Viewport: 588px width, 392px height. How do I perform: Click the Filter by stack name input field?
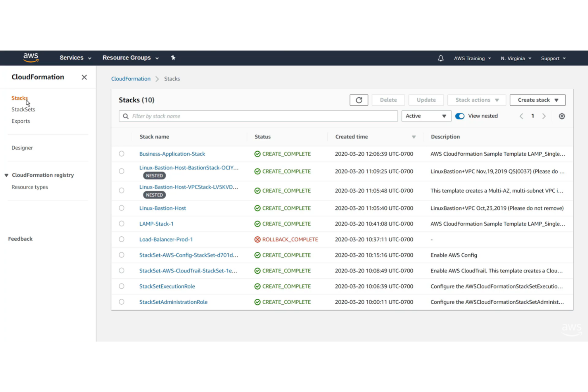tap(258, 116)
